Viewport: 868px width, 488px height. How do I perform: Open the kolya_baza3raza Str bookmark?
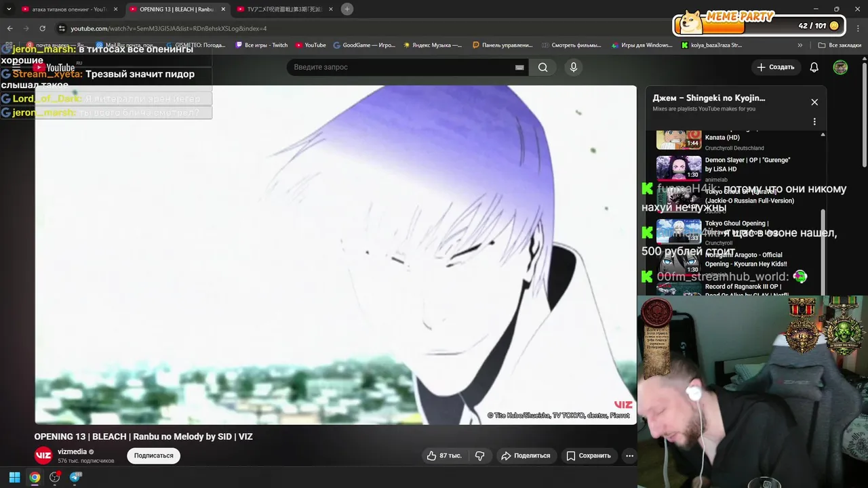pyautogui.click(x=711, y=45)
